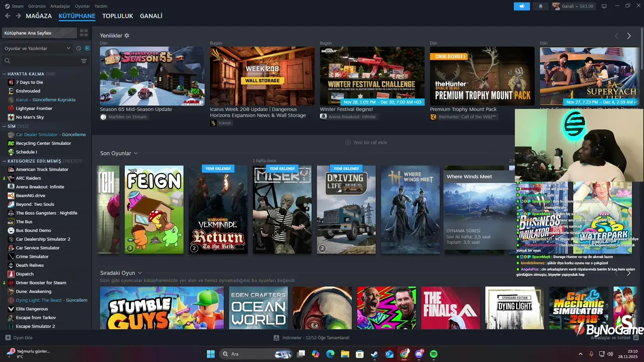The image size is (644, 362).
Task: Open Microsoft Edge from taskbar
Action: point(330,354)
